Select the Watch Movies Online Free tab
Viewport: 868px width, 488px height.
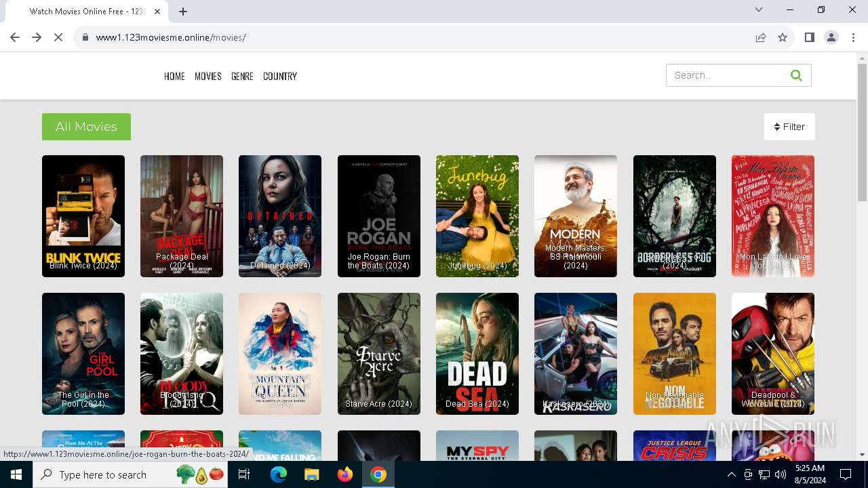(87, 12)
